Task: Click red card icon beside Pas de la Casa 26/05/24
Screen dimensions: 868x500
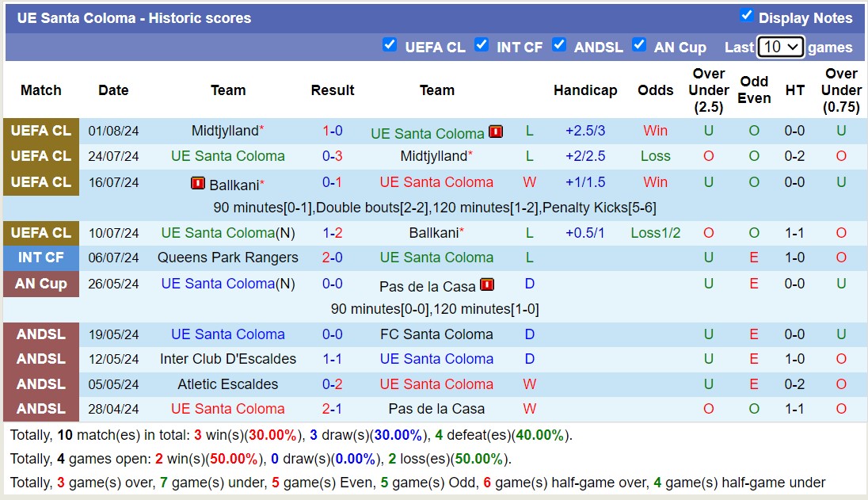Action: [486, 284]
